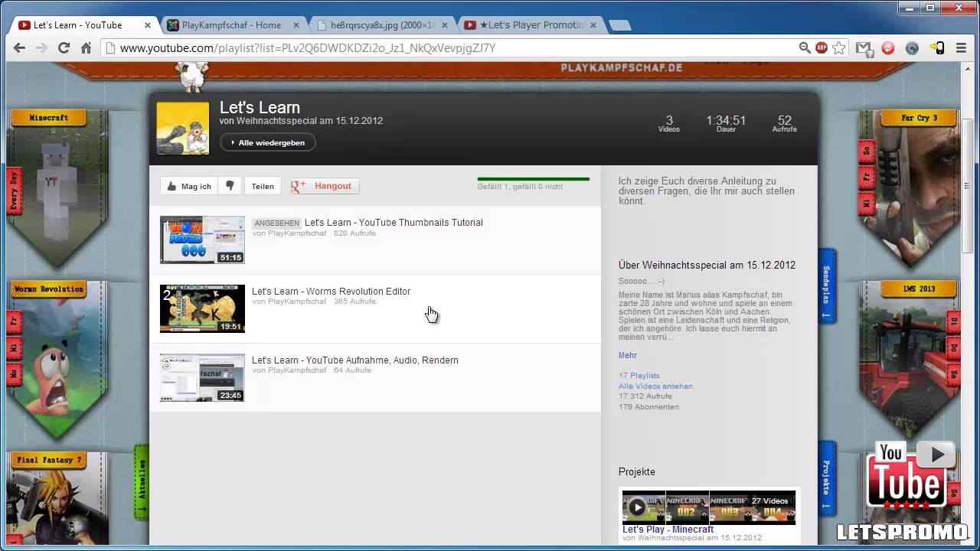This screenshot has width=980, height=551.
Task: Click the Über Weihnachtsspecial am 15.12.2012 heading
Action: 707,266
